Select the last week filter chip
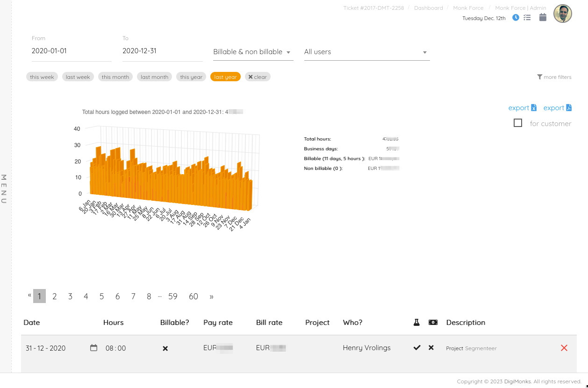This screenshot has width=588, height=388. [x=78, y=77]
